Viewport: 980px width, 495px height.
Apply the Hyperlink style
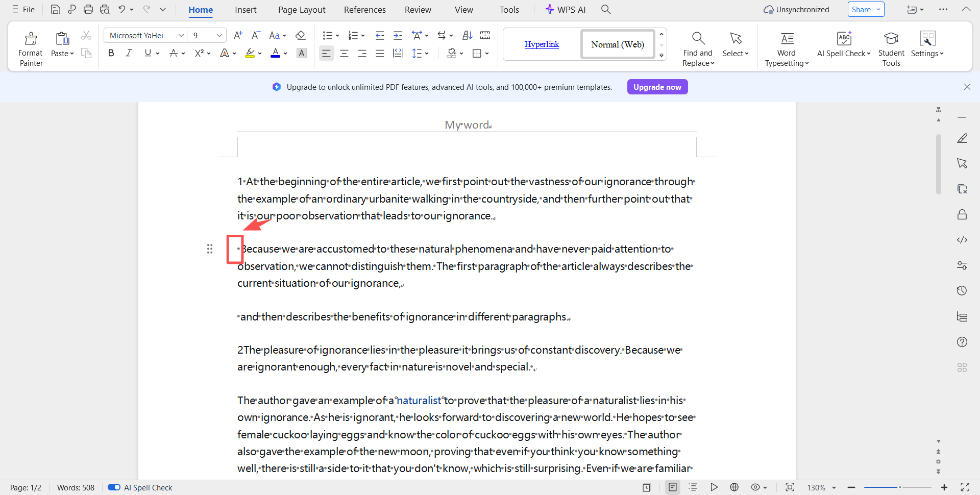pyautogui.click(x=542, y=44)
